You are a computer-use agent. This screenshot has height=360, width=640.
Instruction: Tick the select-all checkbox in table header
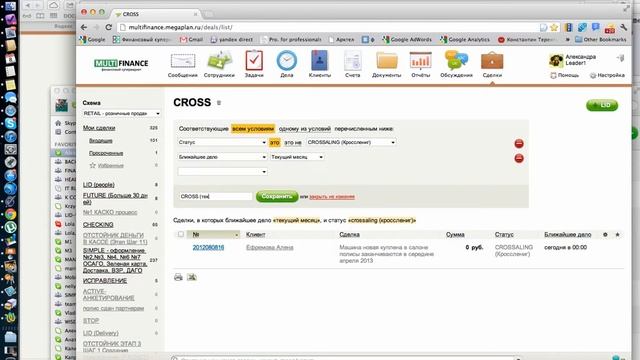180,234
